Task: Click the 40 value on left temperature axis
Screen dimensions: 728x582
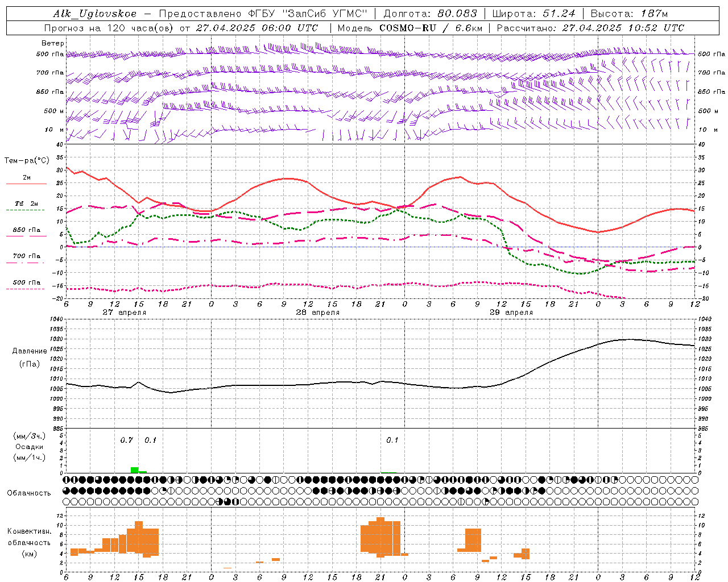Action: 61,144
